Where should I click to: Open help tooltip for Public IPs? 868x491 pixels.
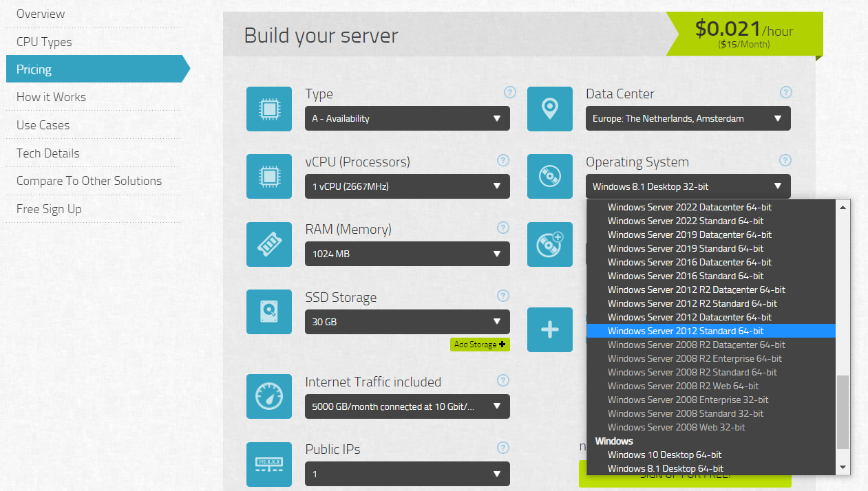coord(503,448)
